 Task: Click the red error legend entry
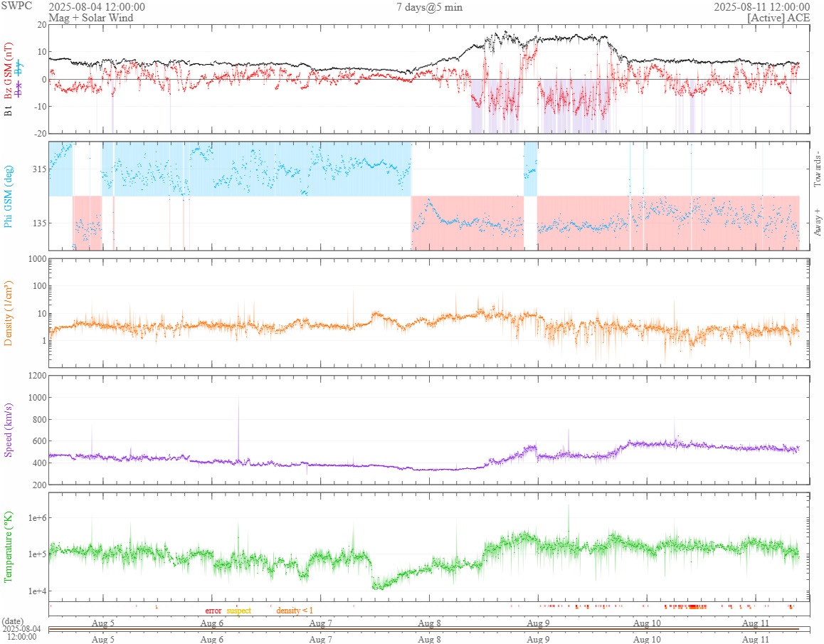(x=213, y=611)
